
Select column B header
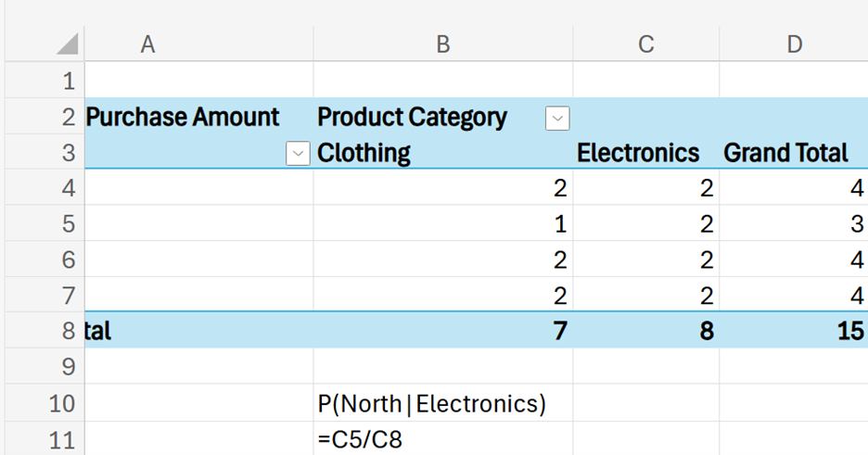click(442, 44)
